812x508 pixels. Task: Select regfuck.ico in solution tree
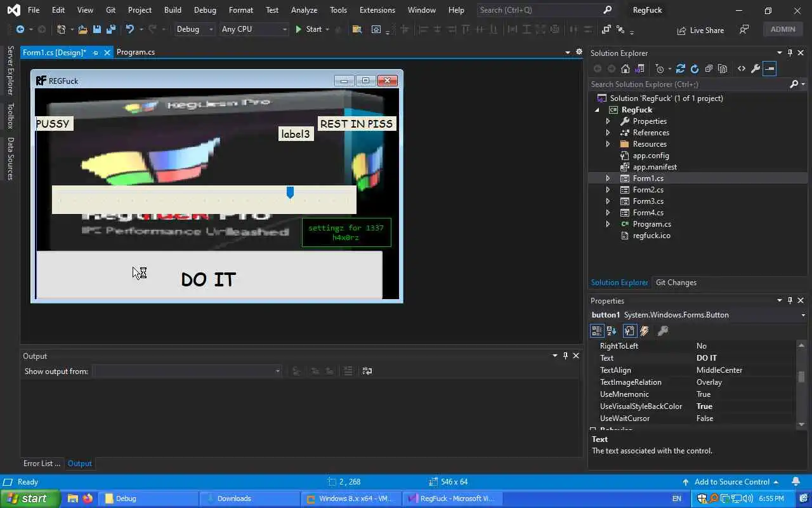click(x=652, y=236)
